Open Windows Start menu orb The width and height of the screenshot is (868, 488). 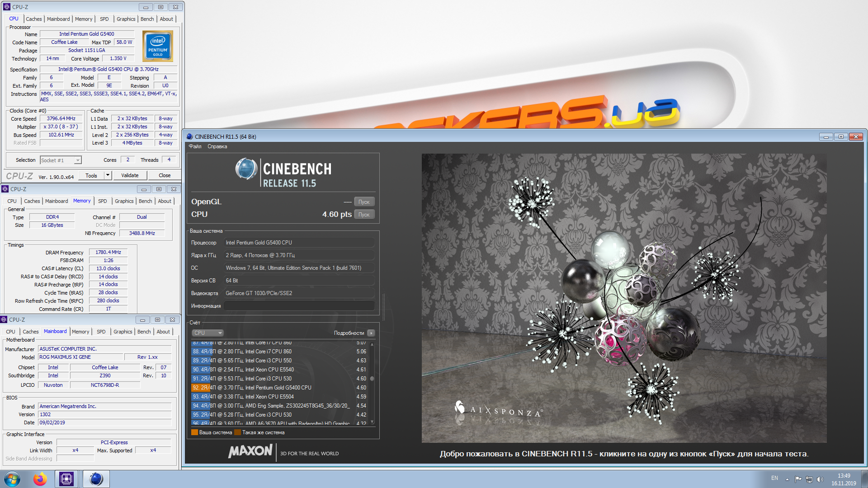12,479
